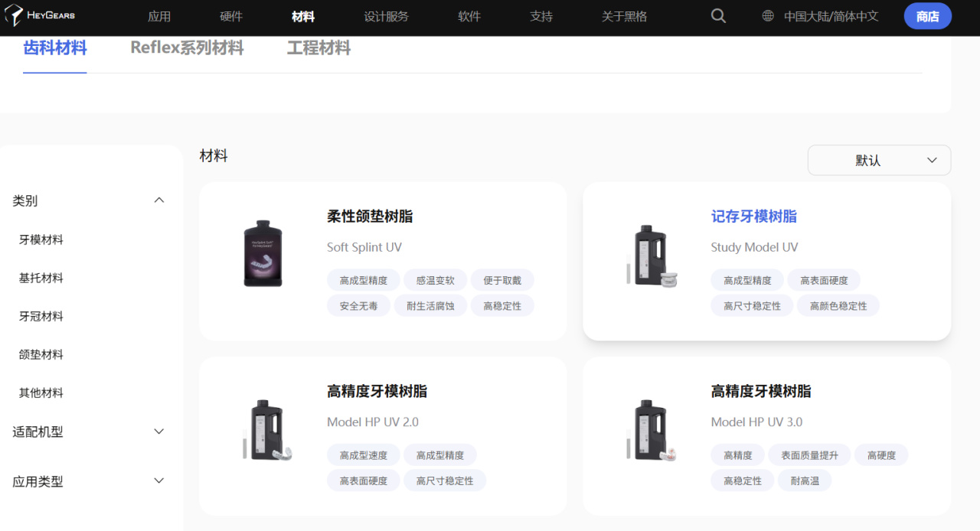The height and width of the screenshot is (531, 980).
Task: Click Soft Splint UV subtitle text
Action: pos(364,247)
